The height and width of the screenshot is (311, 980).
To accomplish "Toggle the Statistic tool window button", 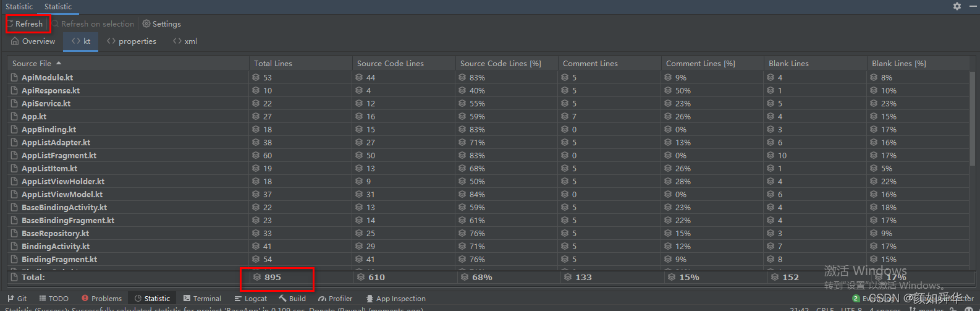I will pyautogui.click(x=152, y=299).
